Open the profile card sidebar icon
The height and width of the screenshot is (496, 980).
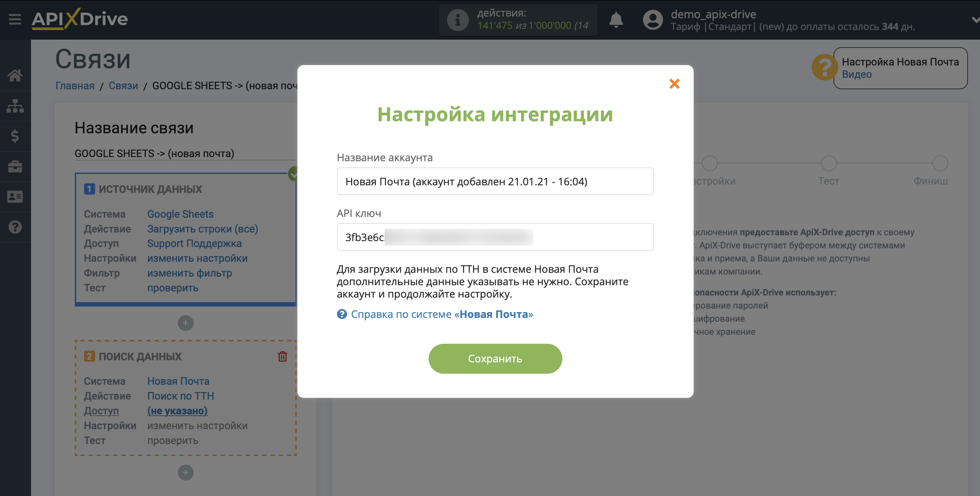click(x=15, y=197)
